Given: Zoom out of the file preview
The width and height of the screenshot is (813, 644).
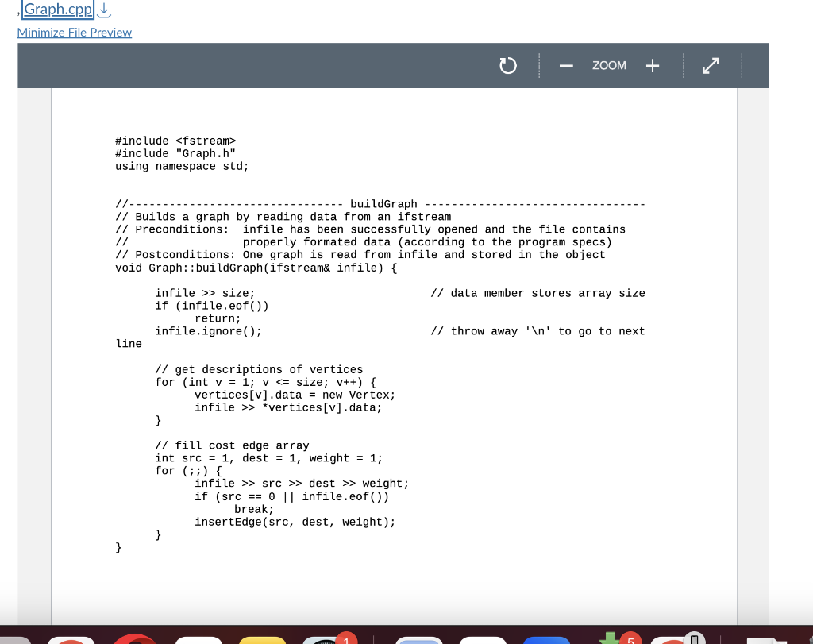Looking at the screenshot, I should 566,66.
